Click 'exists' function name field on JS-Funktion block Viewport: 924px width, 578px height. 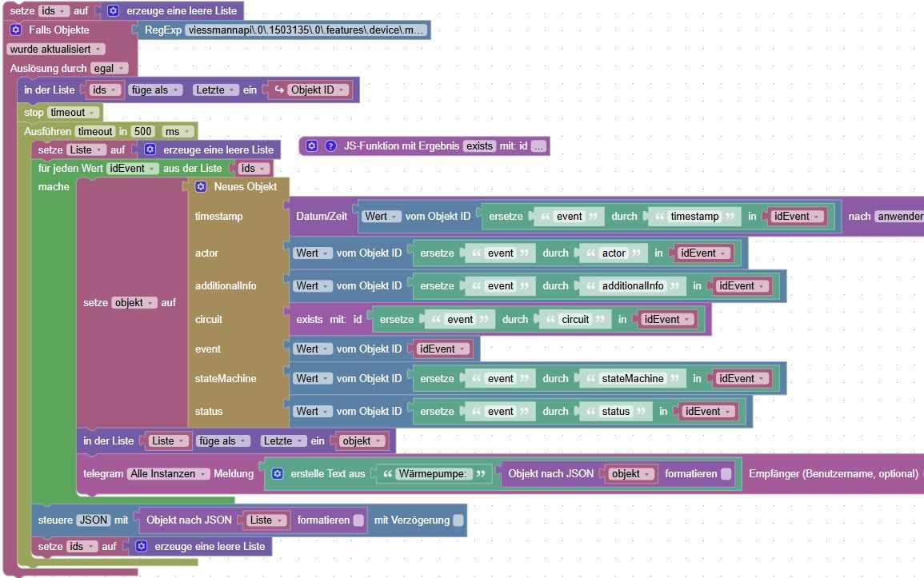coord(479,146)
